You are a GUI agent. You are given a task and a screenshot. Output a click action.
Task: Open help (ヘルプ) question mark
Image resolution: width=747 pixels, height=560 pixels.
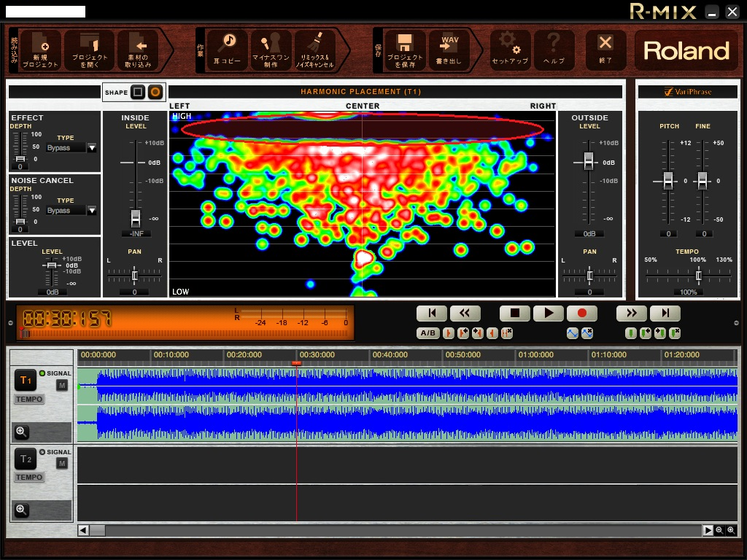[554, 50]
